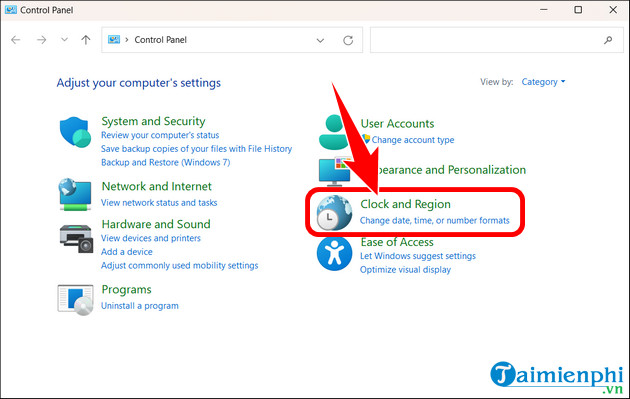Maximize the Control Panel window
The height and width of the screenshot is (399, 630).
coord(578,10)
